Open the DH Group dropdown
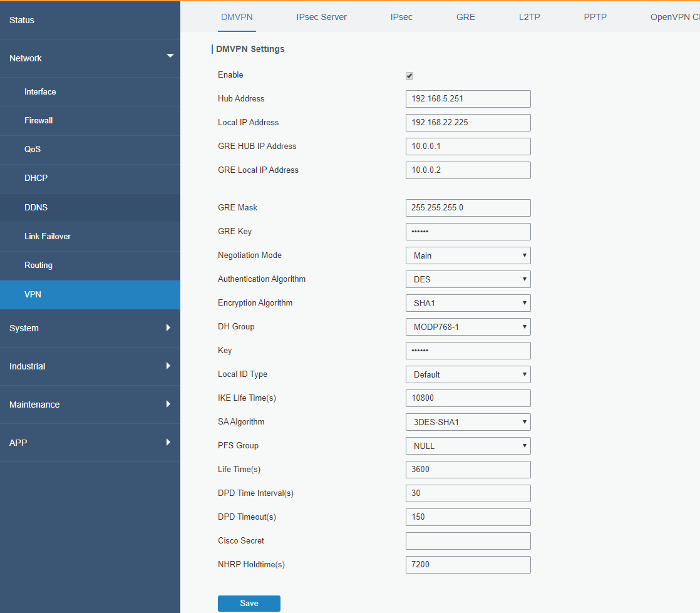Image resolution: width=700 pixels, height=613 pixels. (468, 327)
